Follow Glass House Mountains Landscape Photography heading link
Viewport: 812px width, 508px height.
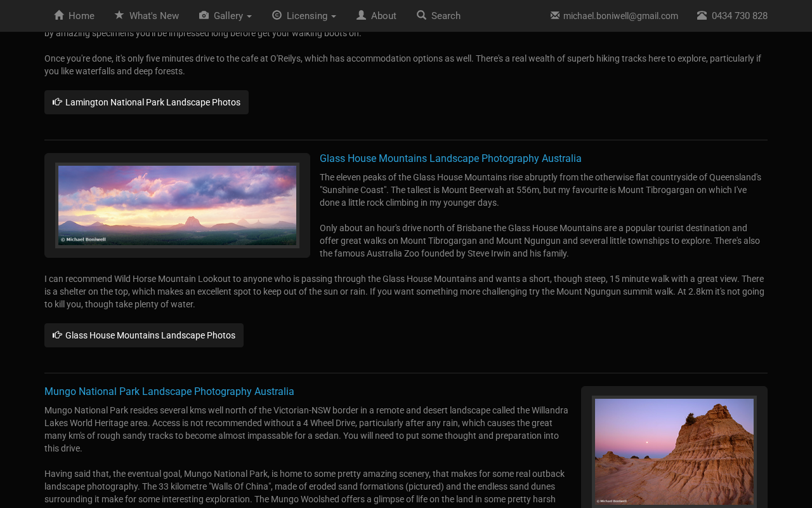450,158
